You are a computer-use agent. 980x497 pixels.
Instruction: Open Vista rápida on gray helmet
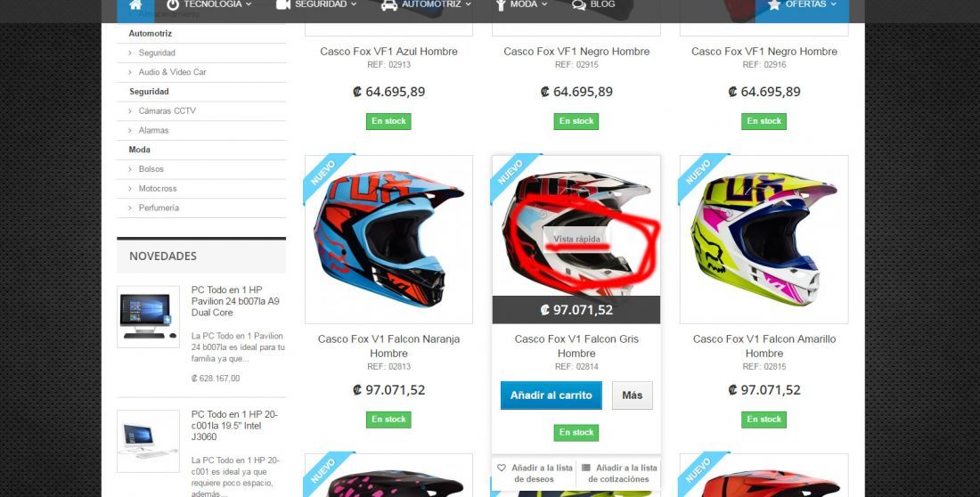576,239
